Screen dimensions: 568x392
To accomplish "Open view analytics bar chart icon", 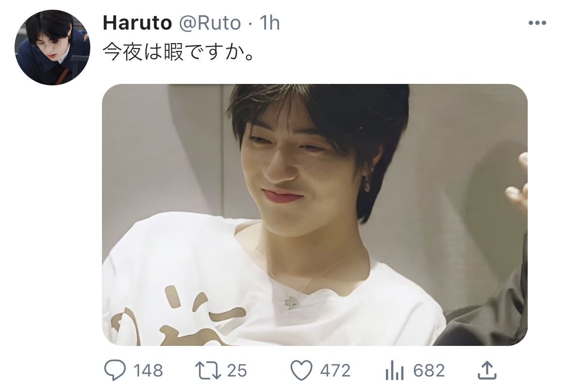I will pos(395,371).
